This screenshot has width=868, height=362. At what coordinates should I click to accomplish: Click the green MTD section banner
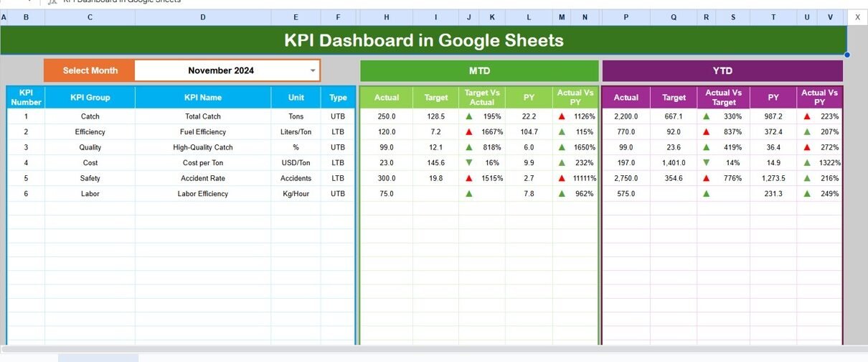coord(479,71)
